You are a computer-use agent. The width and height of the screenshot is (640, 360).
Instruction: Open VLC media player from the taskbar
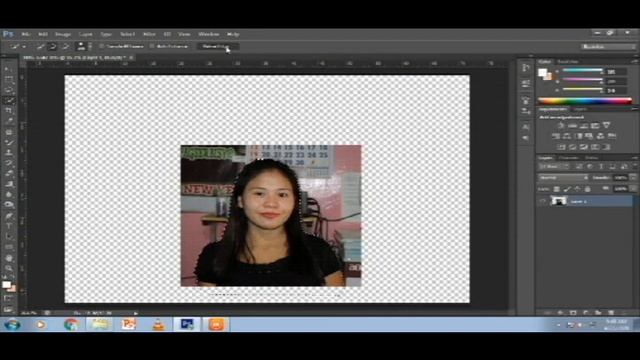pos(159,324)
